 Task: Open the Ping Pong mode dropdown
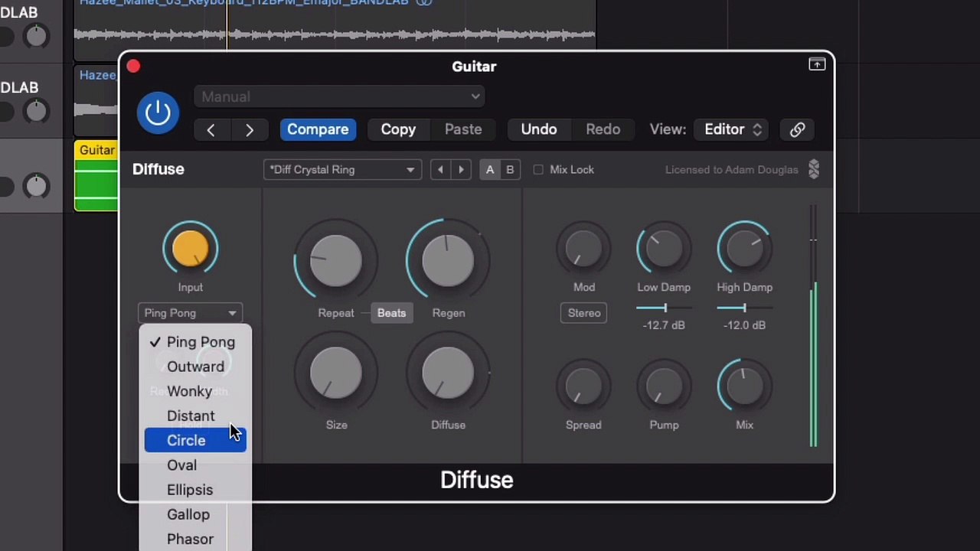point(190,313)
